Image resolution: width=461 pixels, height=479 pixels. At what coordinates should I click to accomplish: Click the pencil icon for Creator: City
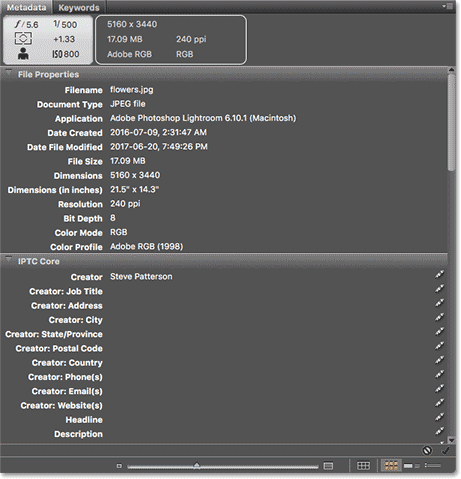(x=439, y=317)
